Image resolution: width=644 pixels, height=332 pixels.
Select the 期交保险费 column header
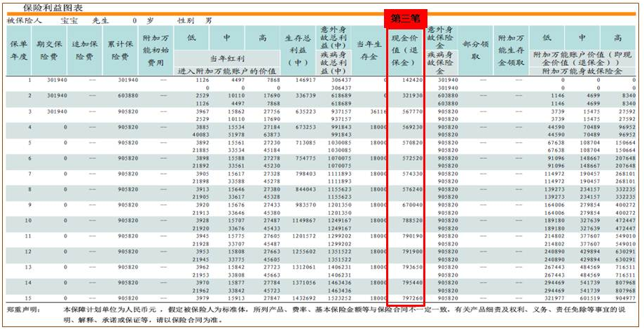pos(49,50)
